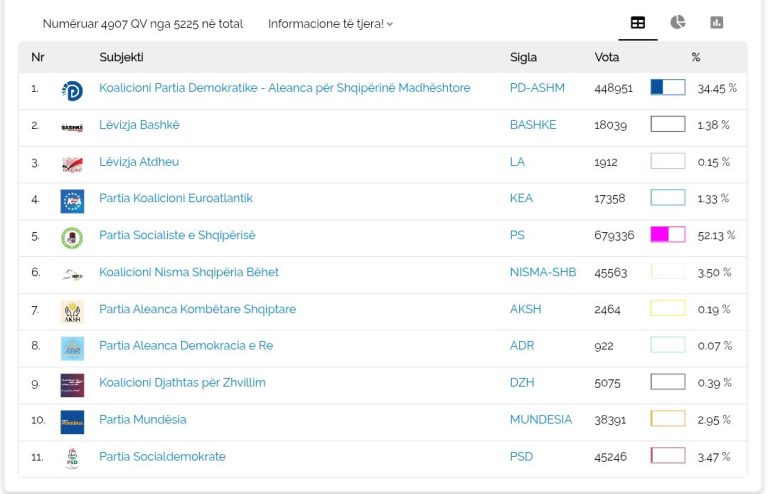Screen dimensions: 768x494
Task: Click the Partia Mundësia logo icon
Action: [72, 422]
